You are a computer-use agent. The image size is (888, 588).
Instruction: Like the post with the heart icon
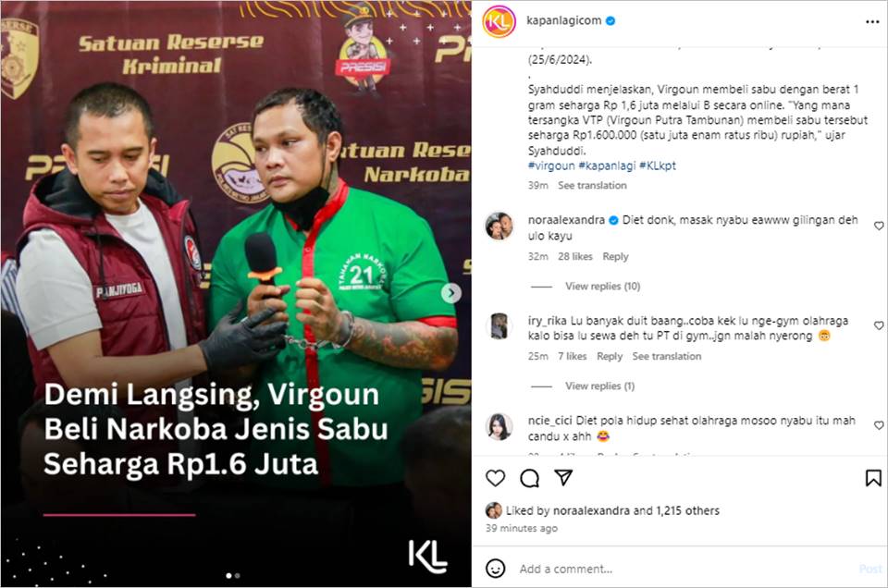click(495, 478)
